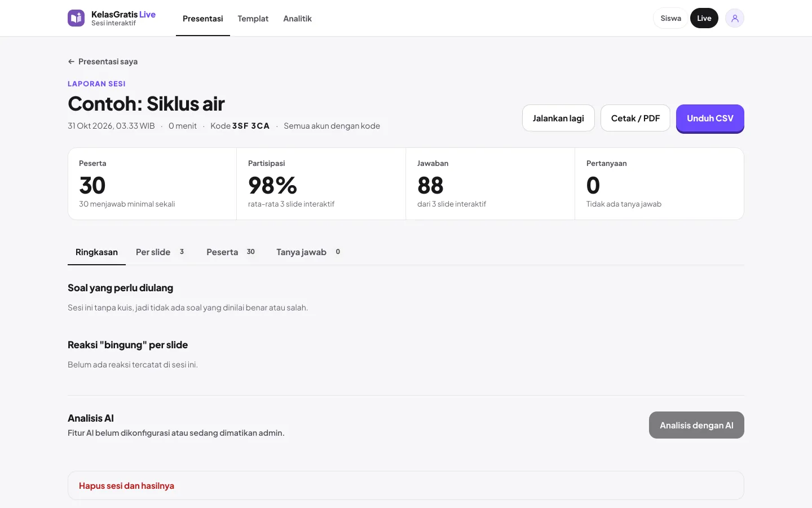Click the date '31 Okt 2026, 03.33 WIB'
The height and width of the screenshot is (508, 812).
click(x=111, y=126)
